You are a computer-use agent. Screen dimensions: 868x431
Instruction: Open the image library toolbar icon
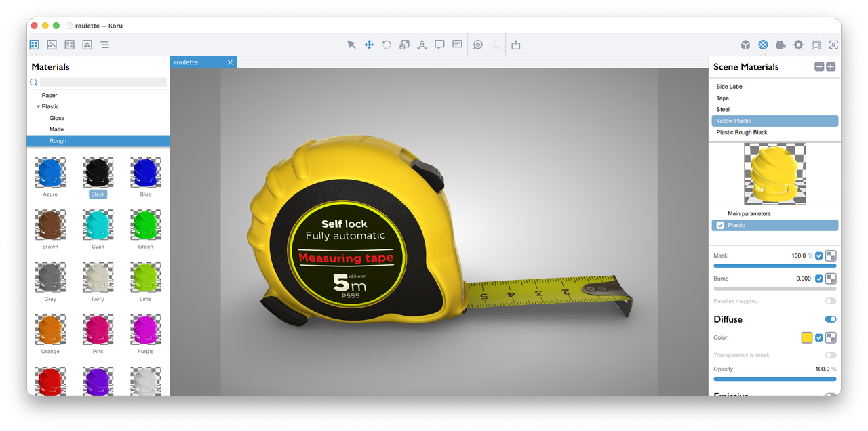click(x=52, y=45)
